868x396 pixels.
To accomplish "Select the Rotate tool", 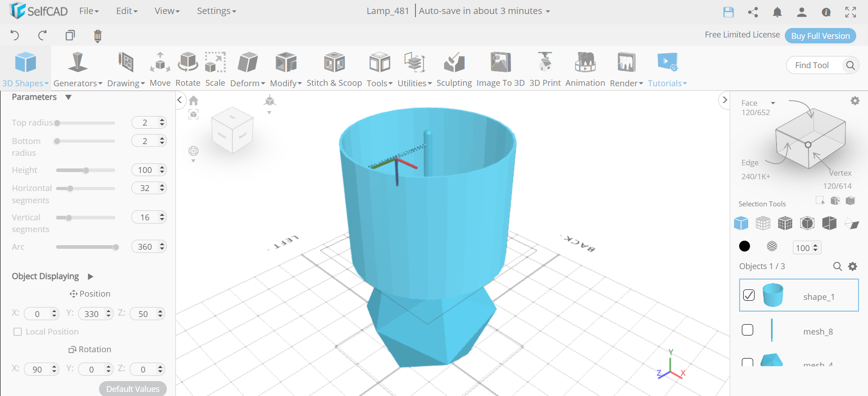I will click(x=188, y=69).
